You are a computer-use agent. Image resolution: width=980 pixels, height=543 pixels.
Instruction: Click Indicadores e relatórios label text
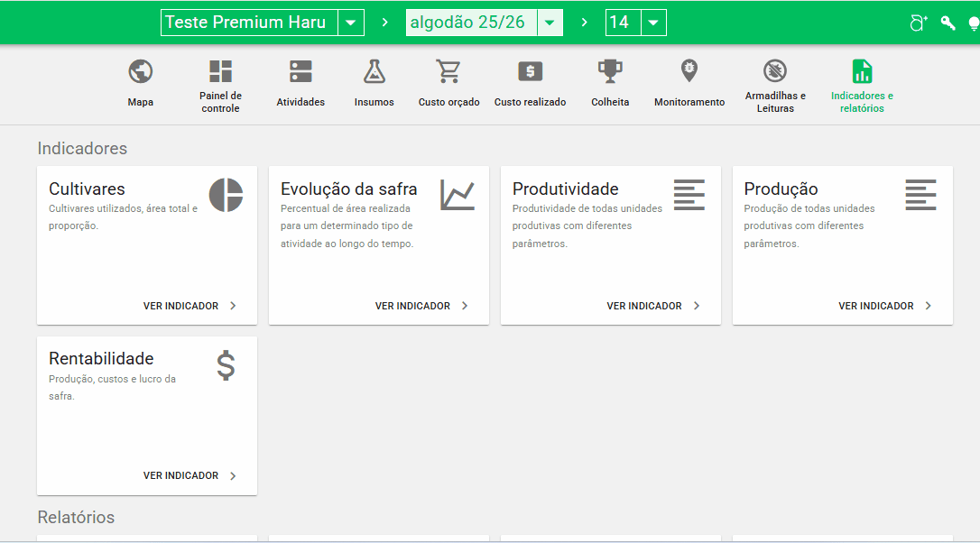(x=862, y=102)
